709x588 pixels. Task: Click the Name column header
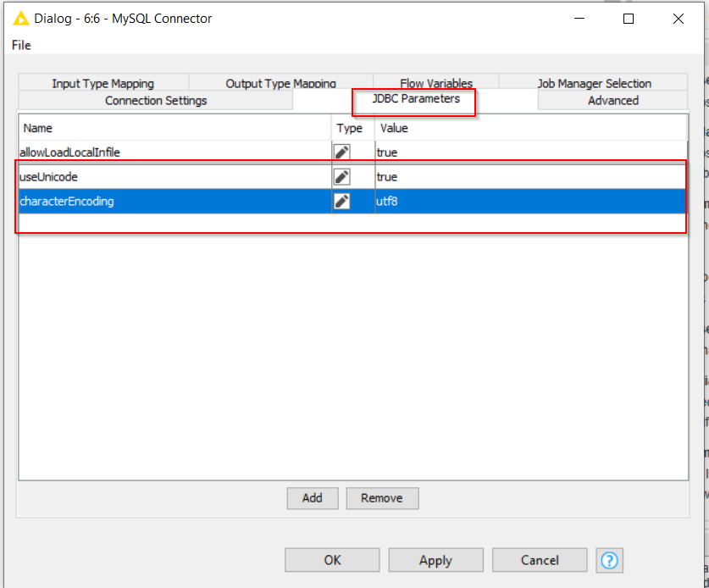click(x=175, y=128)
